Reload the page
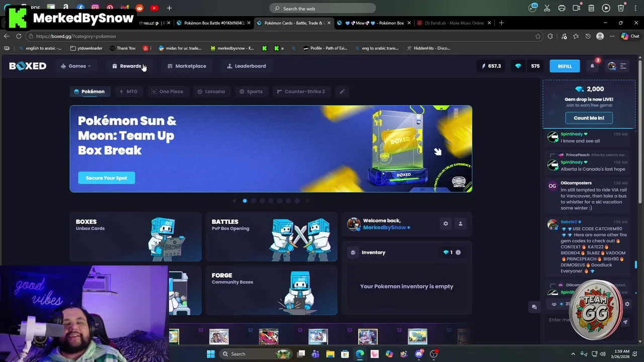 [x=19, y=36]
